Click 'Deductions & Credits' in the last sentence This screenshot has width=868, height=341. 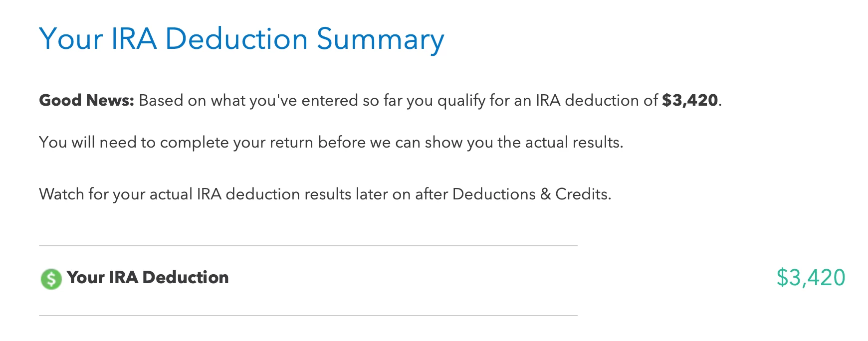[532, 194]
